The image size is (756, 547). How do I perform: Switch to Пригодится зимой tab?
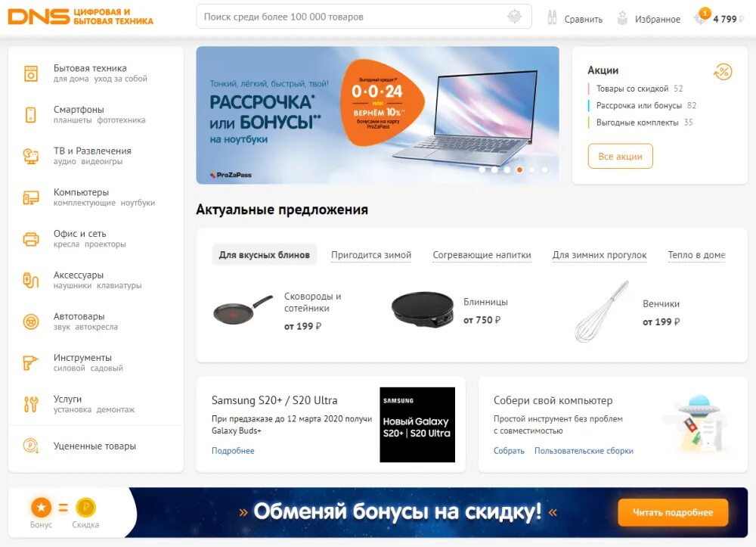tap(370, 255)
